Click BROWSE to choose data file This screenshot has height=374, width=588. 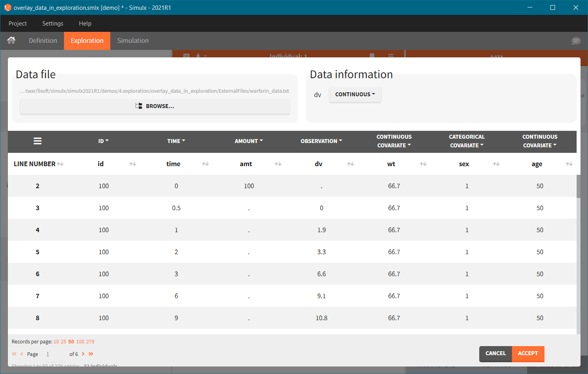[x=155, y=106]
